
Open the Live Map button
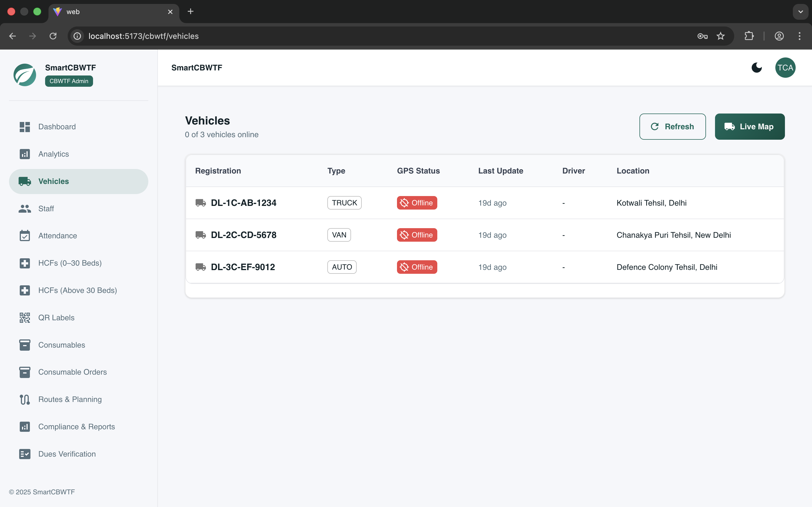tap(749, 126)
